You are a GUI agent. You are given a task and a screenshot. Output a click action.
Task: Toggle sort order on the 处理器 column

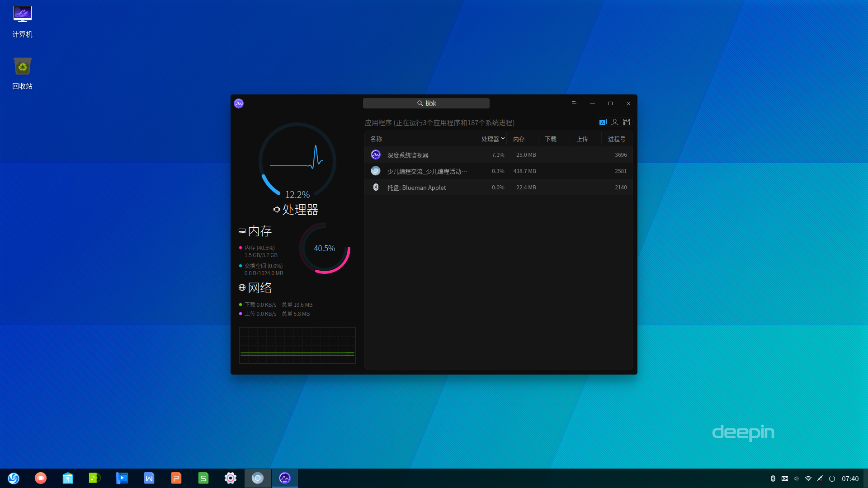[x=491, y=139]
